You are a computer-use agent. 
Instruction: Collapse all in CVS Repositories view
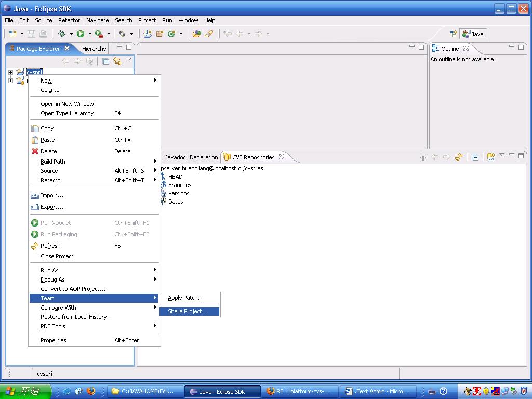coord(475,157)
